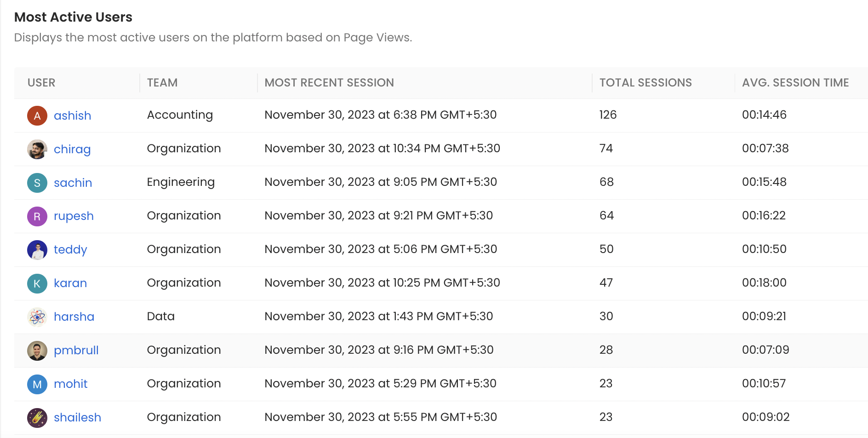This screenshot has width=868, height=438.
Task: Click mohit's blue avatar icon
Action: (x=37, y=384)
